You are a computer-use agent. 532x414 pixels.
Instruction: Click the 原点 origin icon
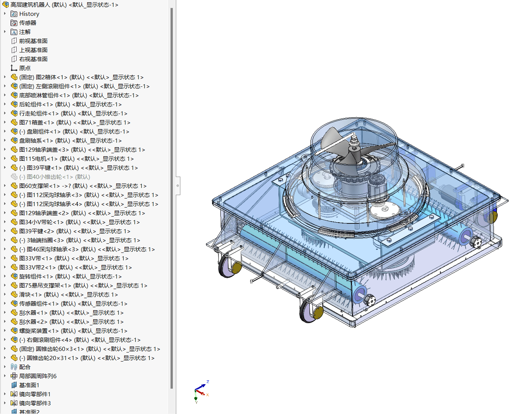coord(14,68)
